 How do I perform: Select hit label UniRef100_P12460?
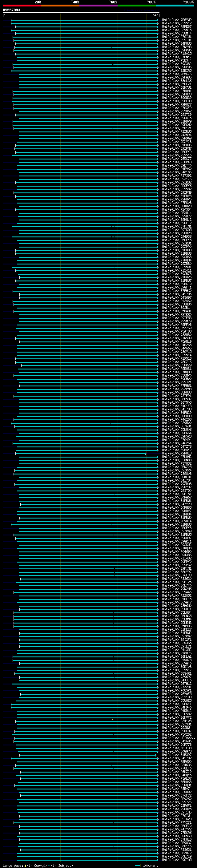tap(177, 301)
